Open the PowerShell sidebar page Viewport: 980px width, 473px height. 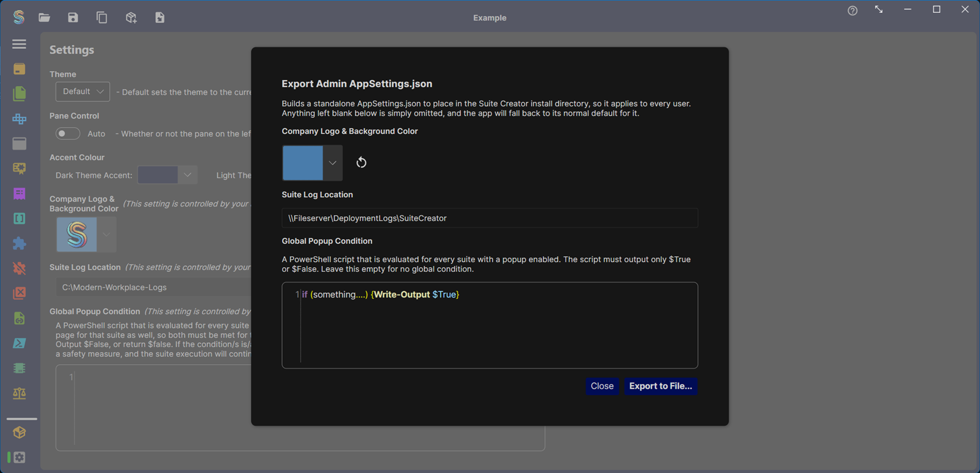tap(19, 343)
